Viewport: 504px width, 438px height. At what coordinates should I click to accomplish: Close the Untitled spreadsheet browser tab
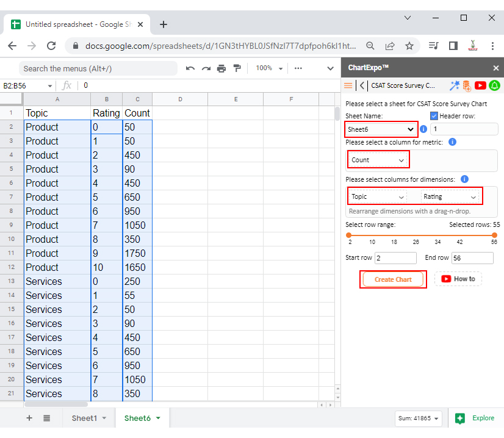click(140, 24)
